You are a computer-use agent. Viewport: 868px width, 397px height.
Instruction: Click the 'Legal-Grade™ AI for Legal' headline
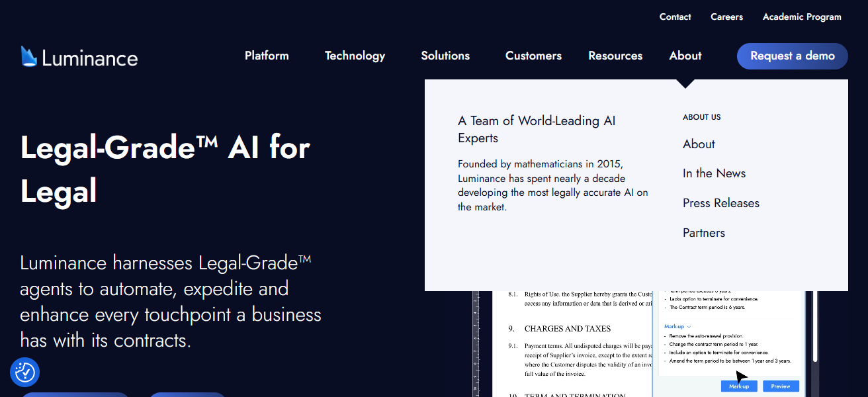(165, 169)
